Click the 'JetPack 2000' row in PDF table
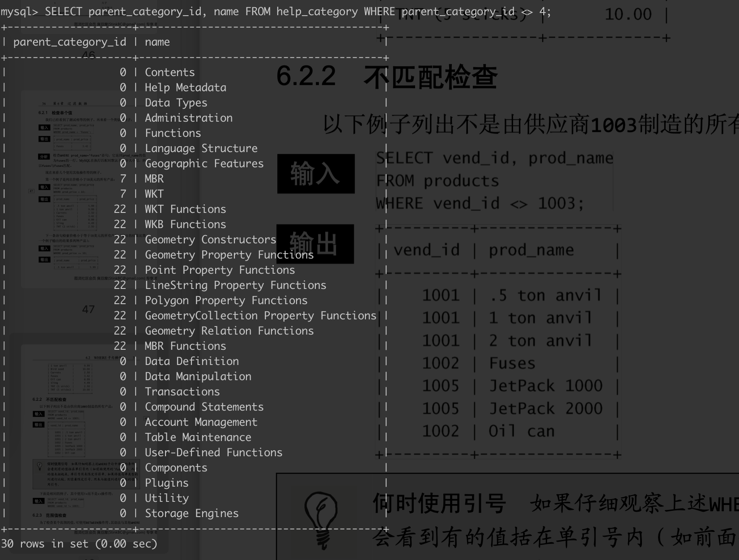Screen dimensions: 739x560 point(499,409)
